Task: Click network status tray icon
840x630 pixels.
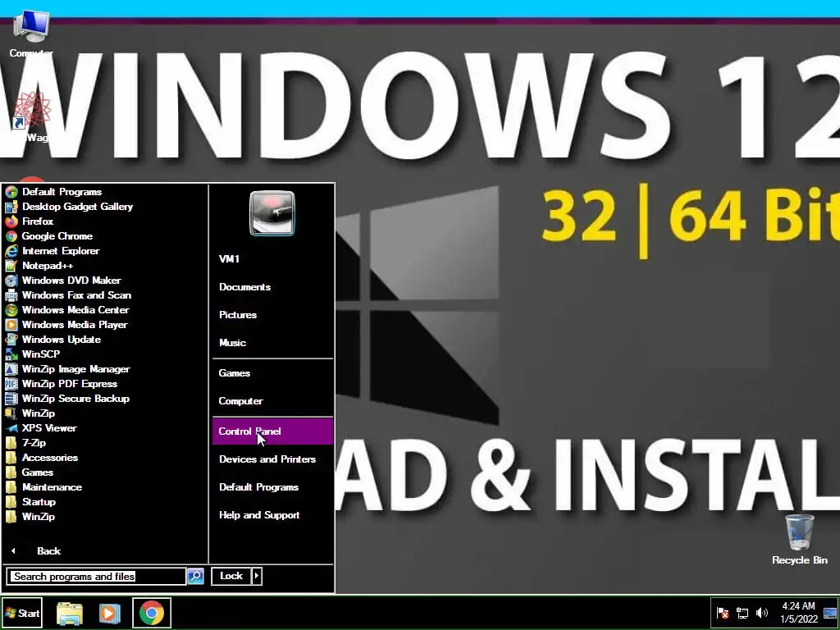Action: [x=742, y=613]
